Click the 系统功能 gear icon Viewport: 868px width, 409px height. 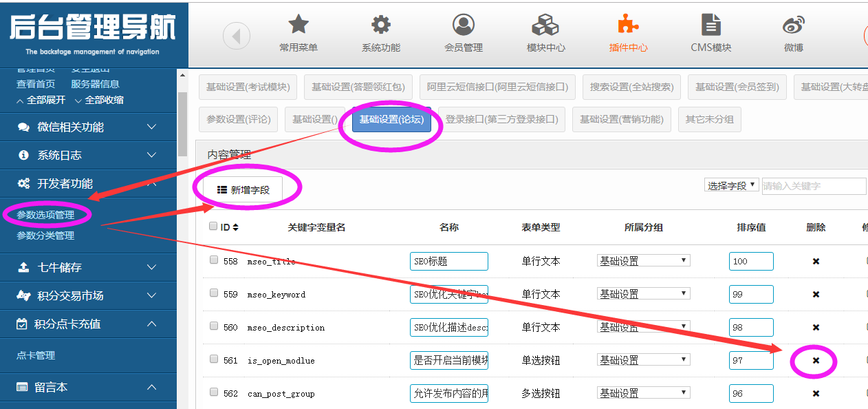pos(380,25)
